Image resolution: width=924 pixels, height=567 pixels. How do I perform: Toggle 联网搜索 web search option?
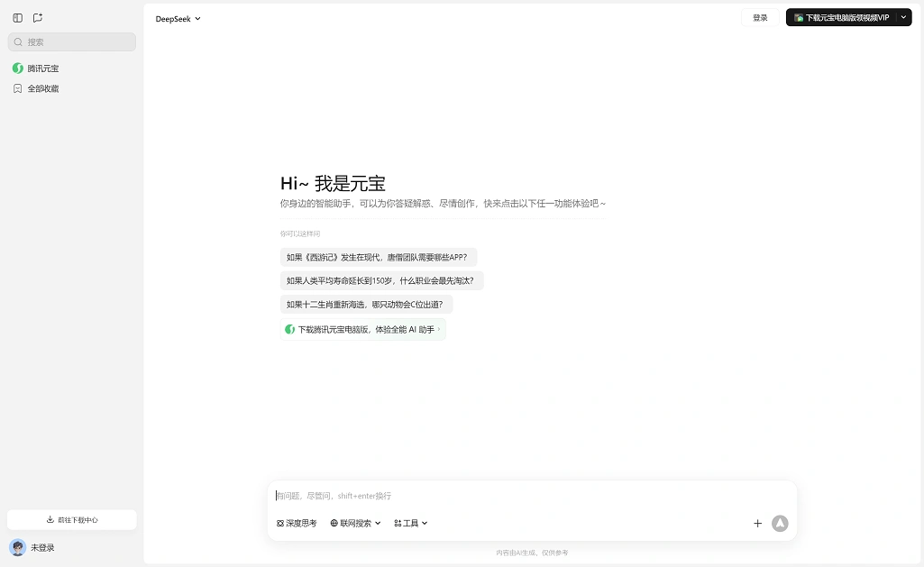(355, 523)
